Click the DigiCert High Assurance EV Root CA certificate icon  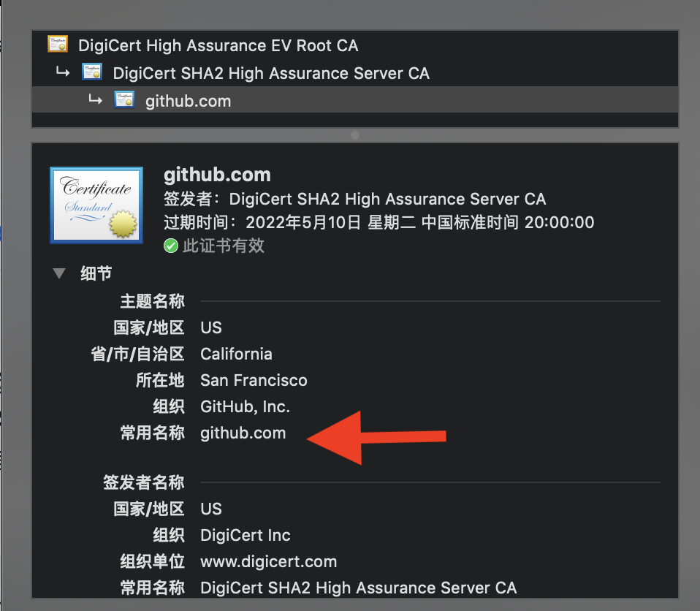(x=58, y=45)
